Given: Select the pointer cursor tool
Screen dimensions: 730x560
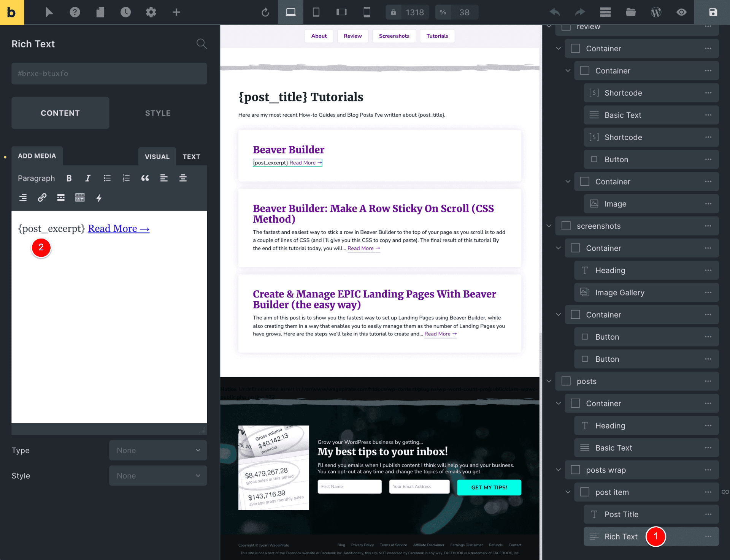Looking at the screenshot, I should (49, 12).
